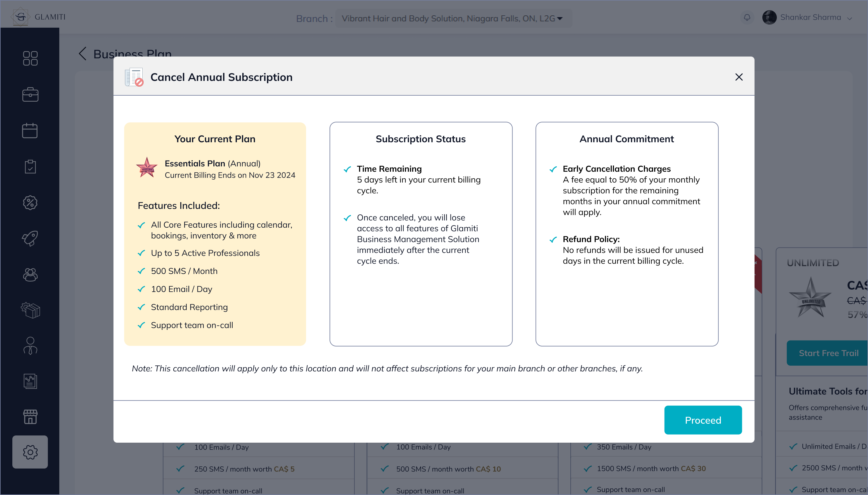Click the Start Free Trail button
The image size is (868, 495).
[x=827, y=353]
